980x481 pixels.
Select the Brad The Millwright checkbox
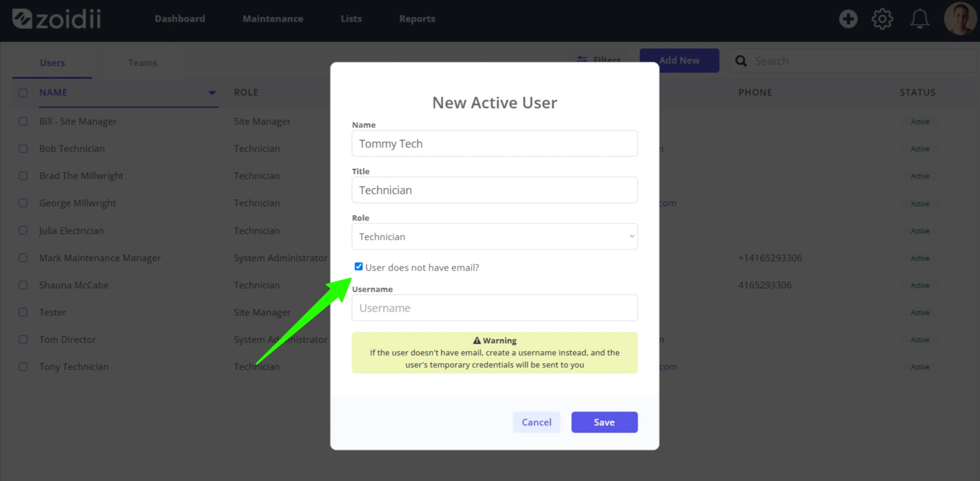point(23,176)
